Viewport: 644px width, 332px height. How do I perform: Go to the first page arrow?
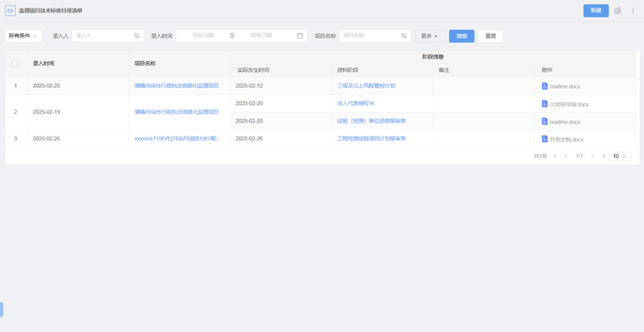pos(556,156)
